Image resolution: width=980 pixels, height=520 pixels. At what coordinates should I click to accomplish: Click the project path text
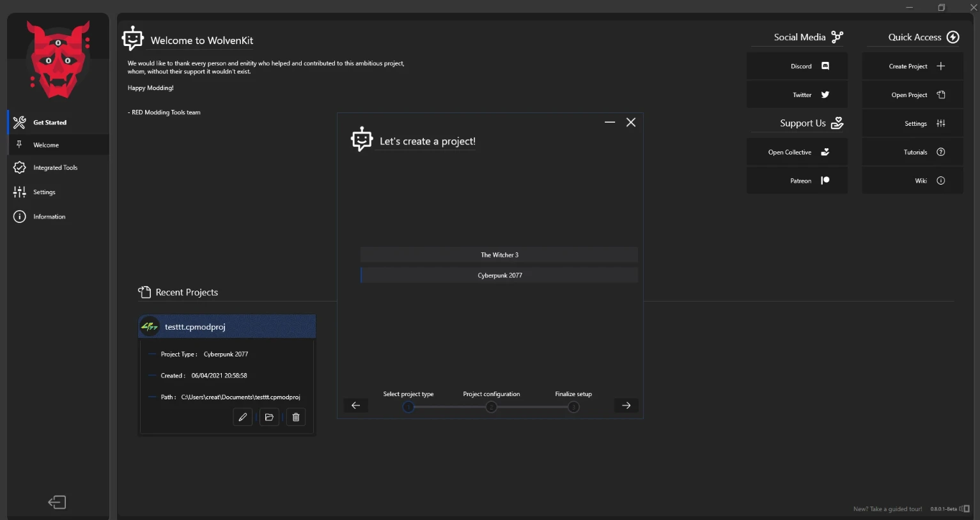point(240,397)
